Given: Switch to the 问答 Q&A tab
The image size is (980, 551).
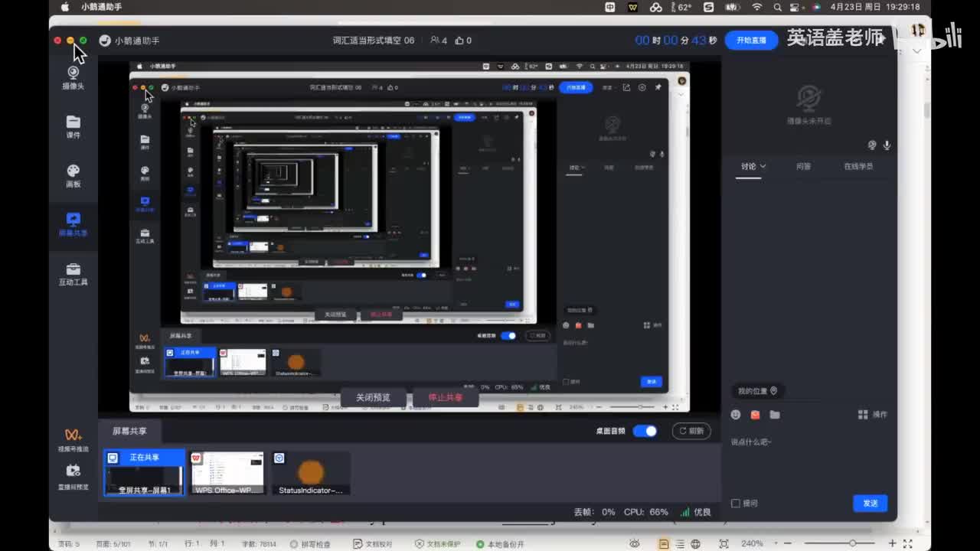Looking at the screenshot, I should (803, 166).
